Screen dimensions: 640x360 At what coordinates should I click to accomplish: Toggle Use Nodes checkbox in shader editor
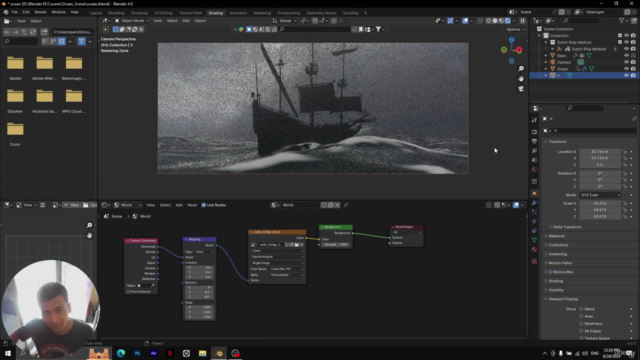click(x=204, y=205)
